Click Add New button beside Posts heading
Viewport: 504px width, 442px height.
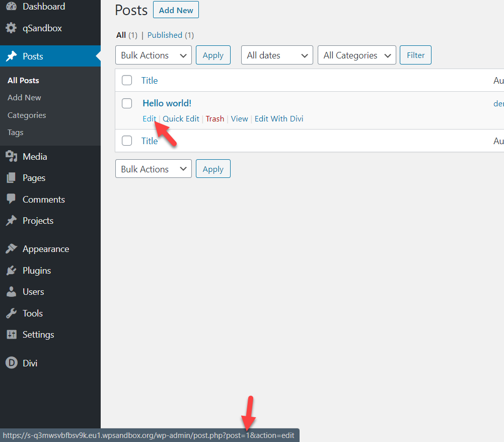[x=176, y=10]
